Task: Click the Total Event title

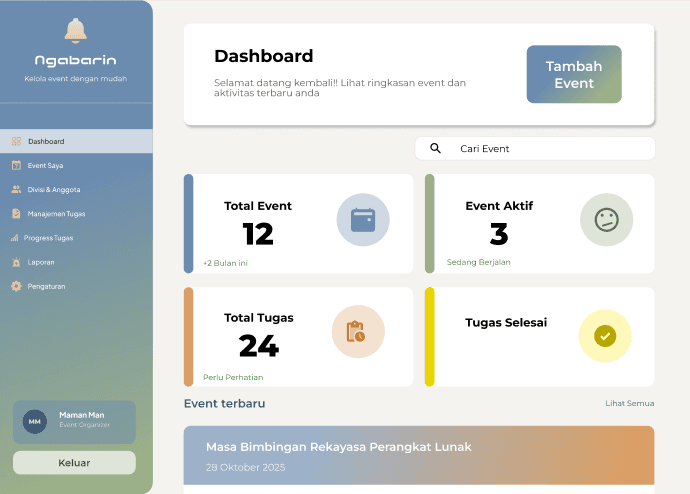Action: [258, 206]
